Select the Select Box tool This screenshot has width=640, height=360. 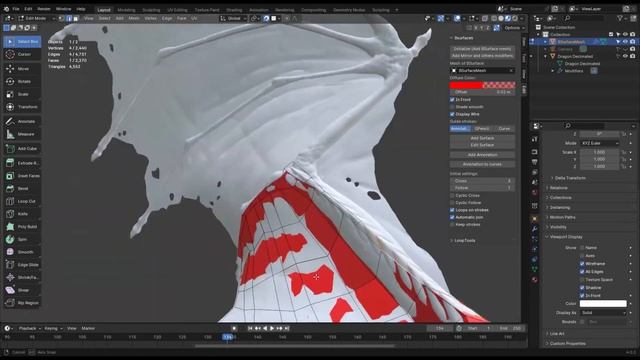(22, 42)
